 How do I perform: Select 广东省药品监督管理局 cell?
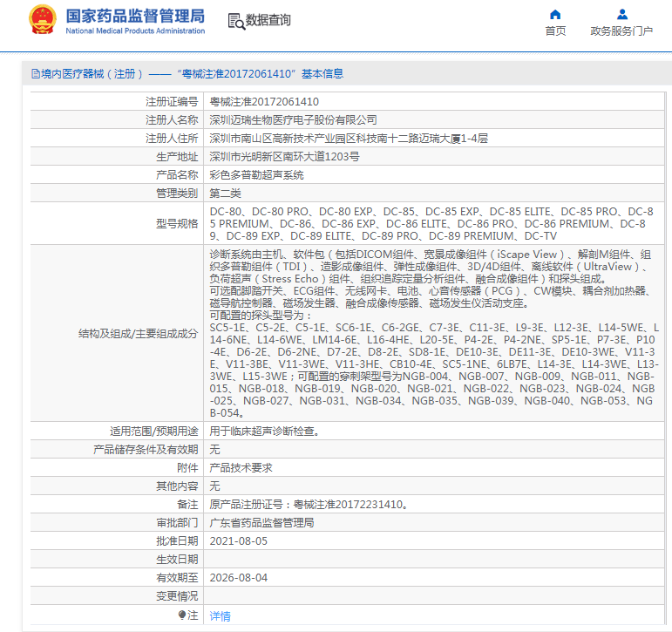[434, 523]
